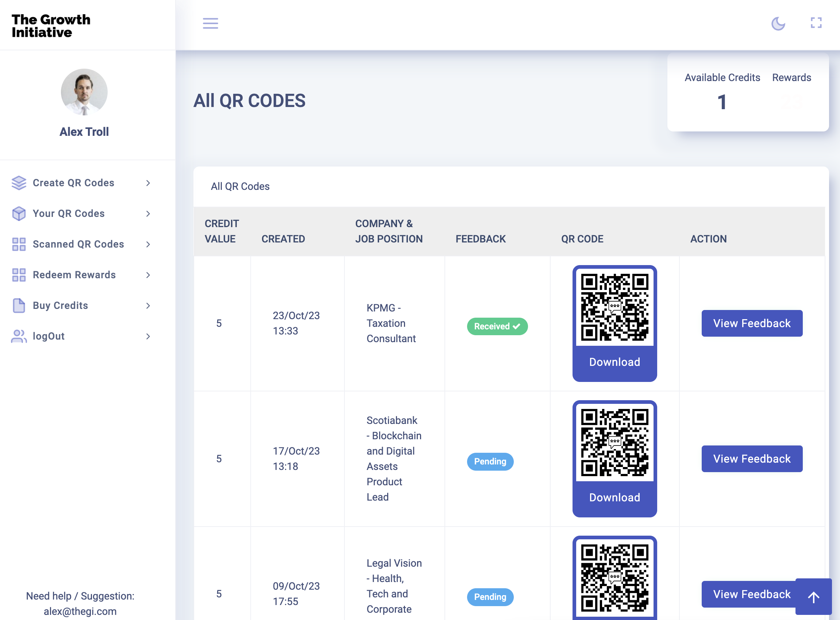Image resolution: width=840 pixels, height=620 pixels.
Task: Click the 23/Oct/23 13:33 created date
Action: click(x=296, y=324)
